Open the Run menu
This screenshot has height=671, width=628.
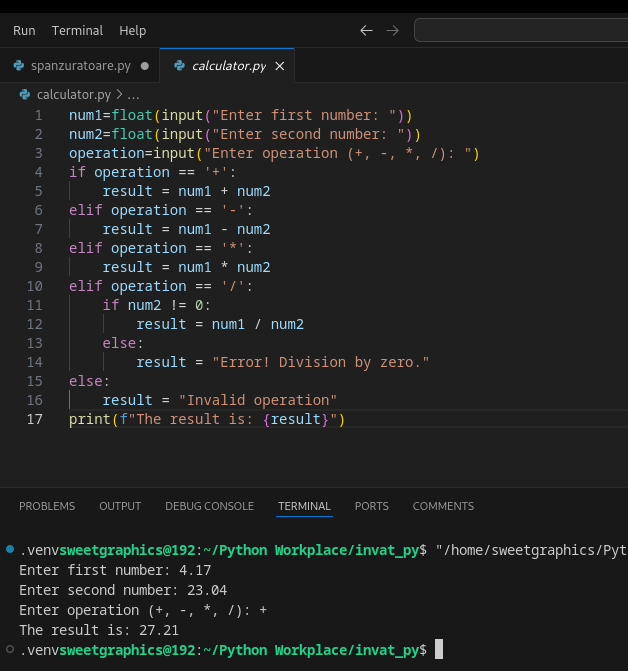[24, 31]
